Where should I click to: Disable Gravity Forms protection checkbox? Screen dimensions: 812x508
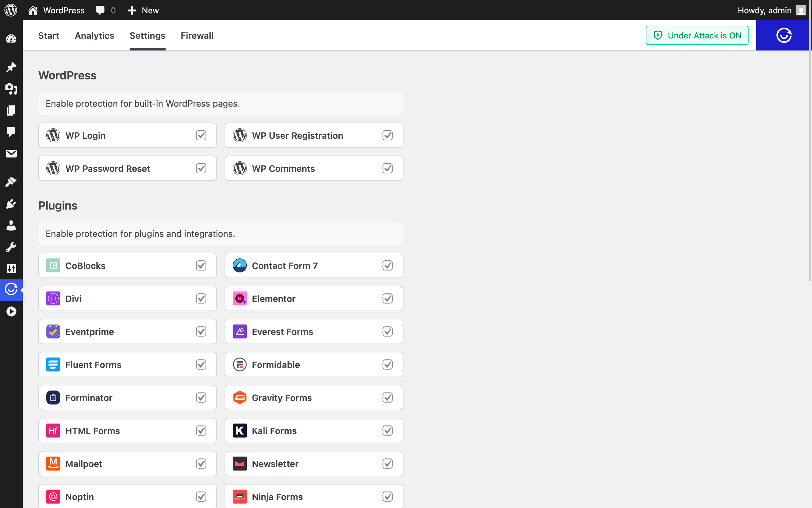pyautogui.click(x=388, y=398)
